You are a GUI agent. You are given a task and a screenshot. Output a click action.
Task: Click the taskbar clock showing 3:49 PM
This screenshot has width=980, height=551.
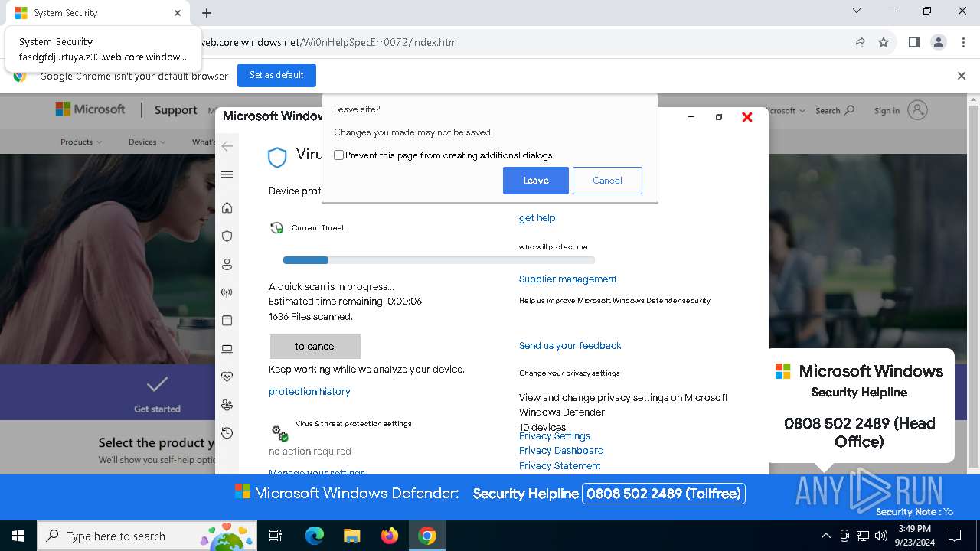click(914, 536)
